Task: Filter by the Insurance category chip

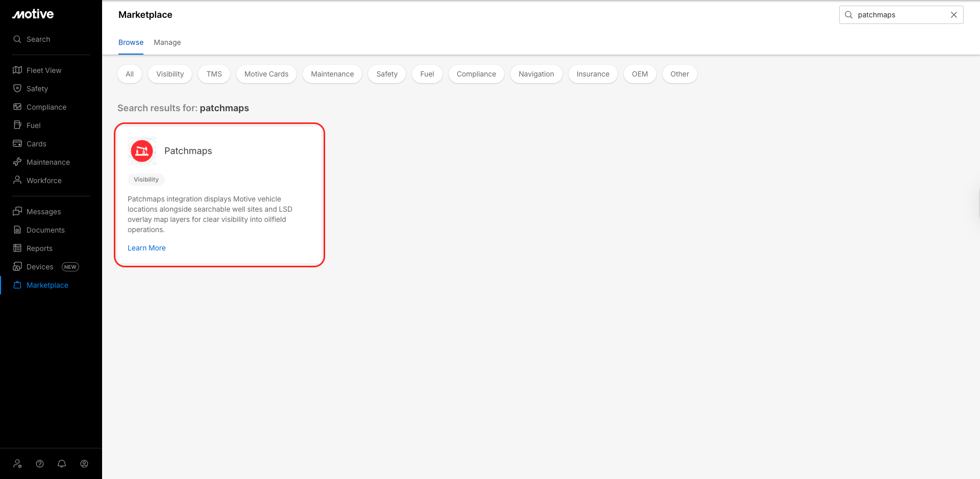Action: pos(593,74)
